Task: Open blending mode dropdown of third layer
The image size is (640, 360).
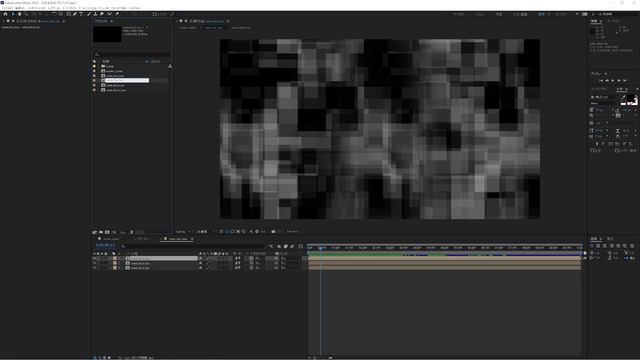Action: pyautogui.click(x=238, y=268)
